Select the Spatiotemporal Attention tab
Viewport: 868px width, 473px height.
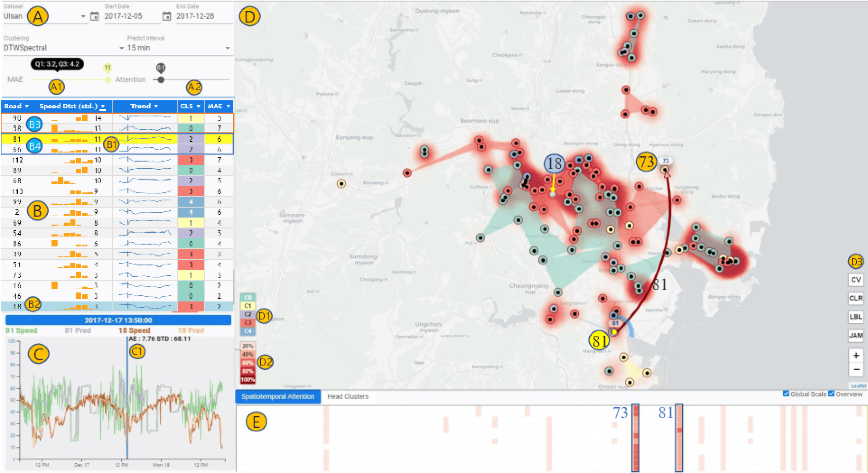point(278,397)
